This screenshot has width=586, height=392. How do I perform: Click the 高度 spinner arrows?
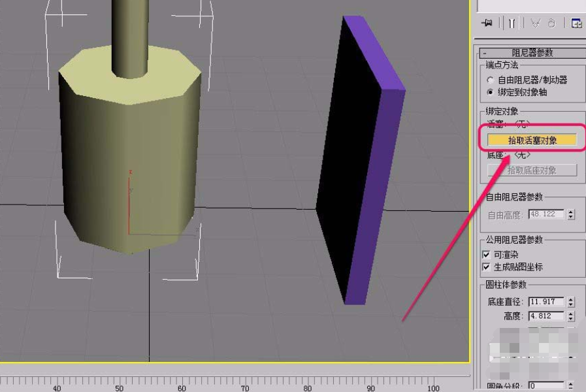coord(571,316)
